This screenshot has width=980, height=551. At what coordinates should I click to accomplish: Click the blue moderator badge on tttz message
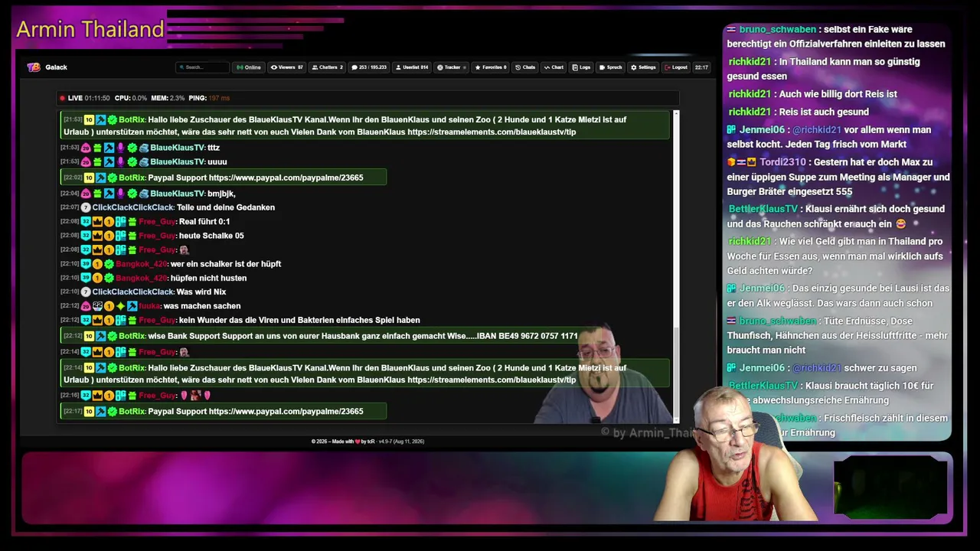[x=109, y=148]
